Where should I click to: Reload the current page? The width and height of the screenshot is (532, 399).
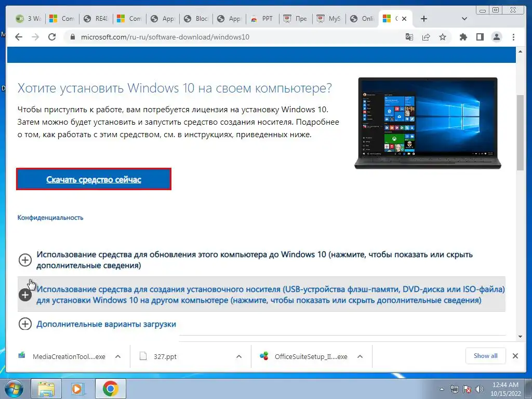pyautogui.click(x=52, y=37)
